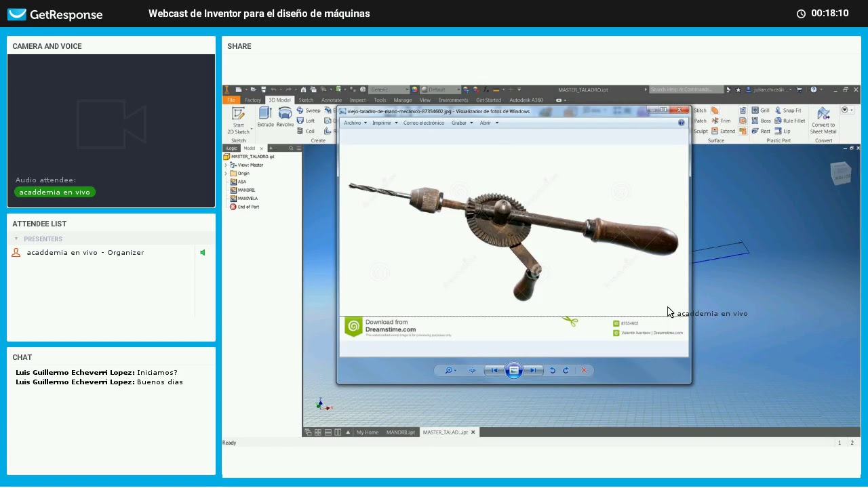Open photo viewer help icon
The width and height of the screenshot is (868, 488).
(681, 123)
